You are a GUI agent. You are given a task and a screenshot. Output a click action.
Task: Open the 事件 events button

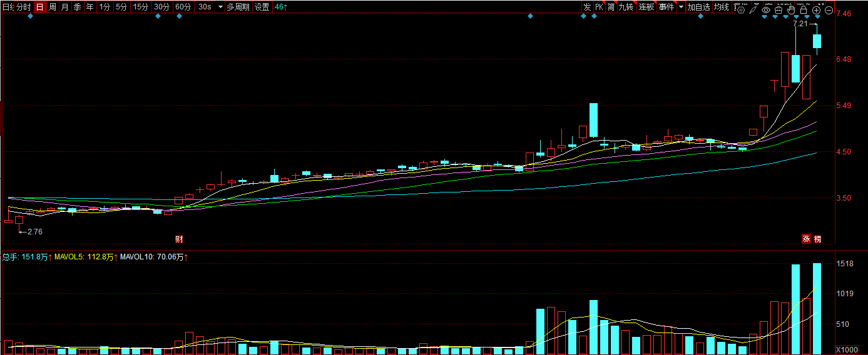click(666, 7)
